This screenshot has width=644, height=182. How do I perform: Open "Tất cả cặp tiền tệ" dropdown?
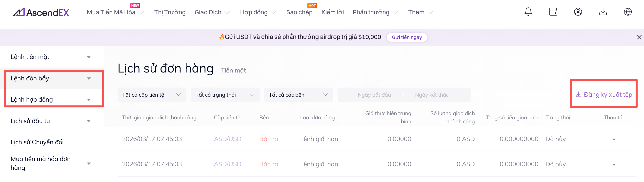(x=152, y=95)
